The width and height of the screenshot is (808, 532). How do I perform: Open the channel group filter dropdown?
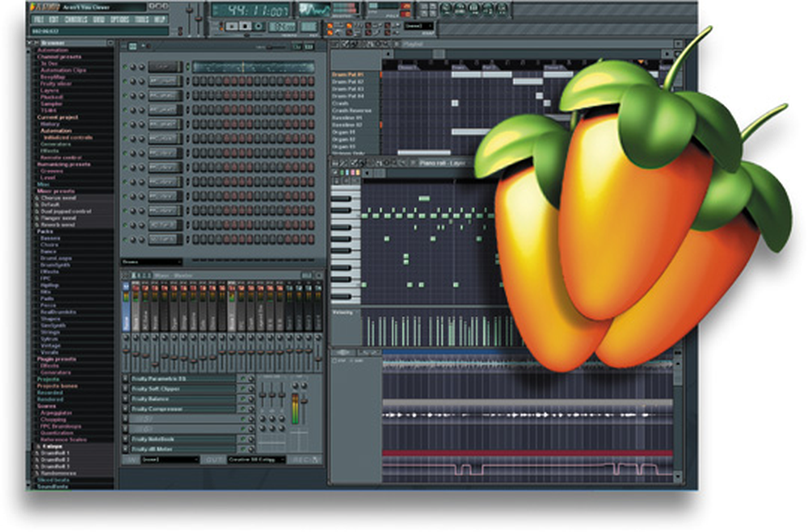151,262
